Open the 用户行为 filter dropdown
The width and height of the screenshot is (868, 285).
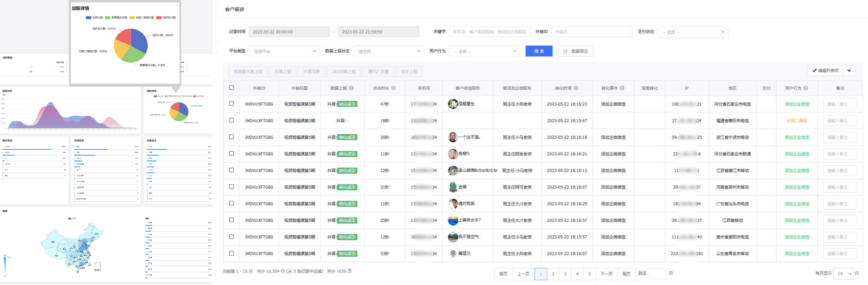(484, 51)
